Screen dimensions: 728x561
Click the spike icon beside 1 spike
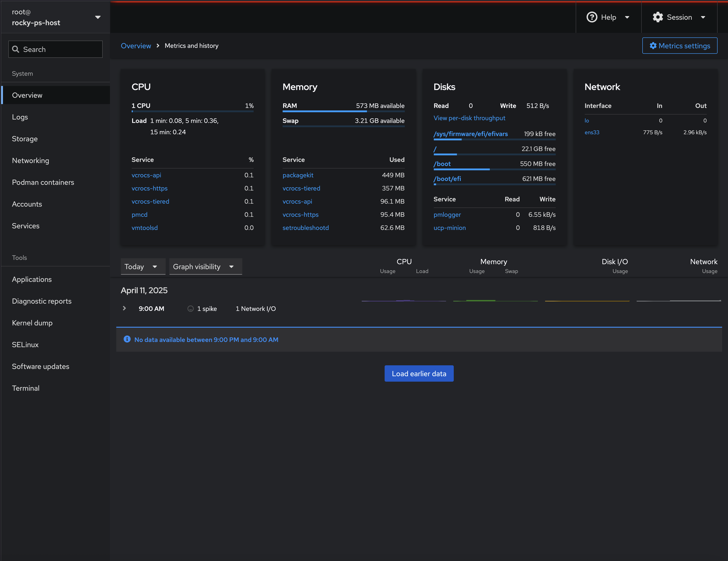[190, 309]
